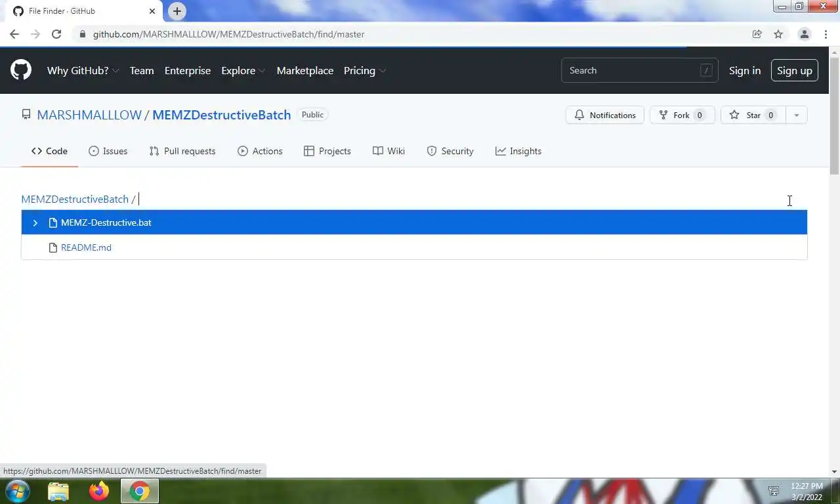The width and height of the screenshot is (840, 504).
Task: Reload the current page
Action: pyautogui.click(x=56, y=34)
